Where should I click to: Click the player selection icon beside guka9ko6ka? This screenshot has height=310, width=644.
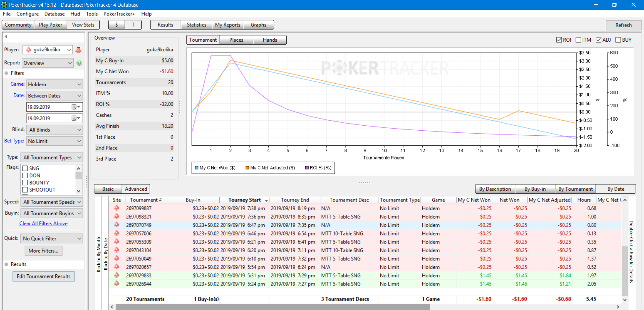[x=78, y=50]
